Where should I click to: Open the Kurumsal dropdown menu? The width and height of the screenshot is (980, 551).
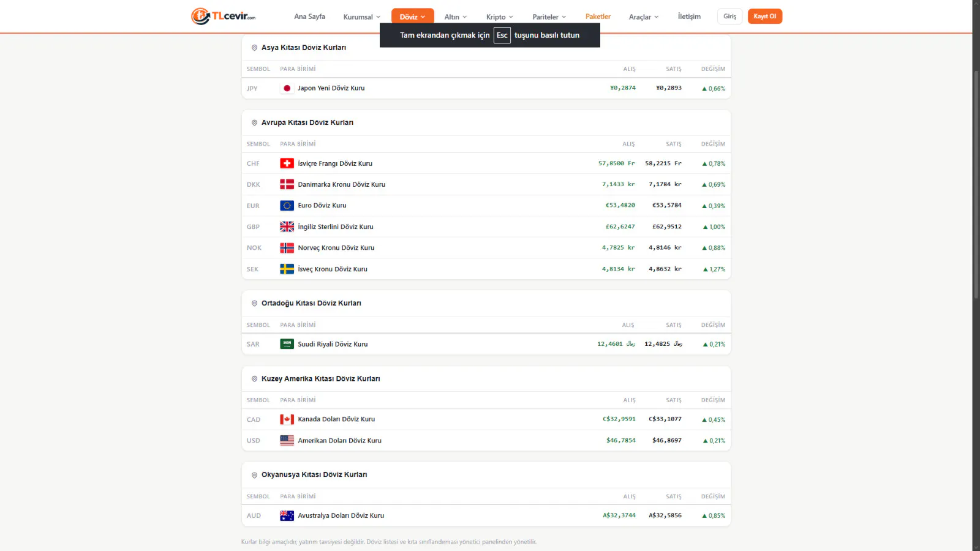coord(362,17)
